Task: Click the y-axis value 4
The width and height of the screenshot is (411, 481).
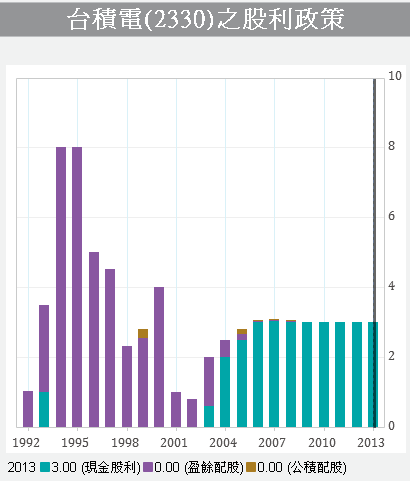Action: pos(391,286)
